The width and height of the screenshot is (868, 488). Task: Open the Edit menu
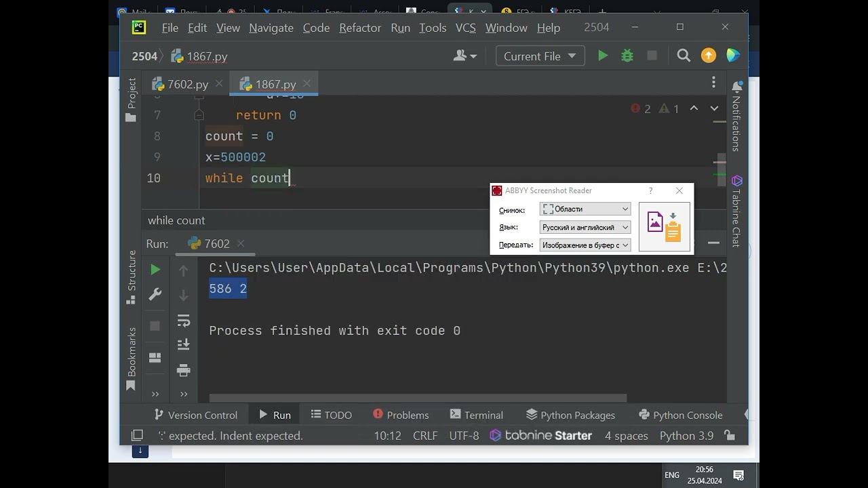click(x=197, y=27)
